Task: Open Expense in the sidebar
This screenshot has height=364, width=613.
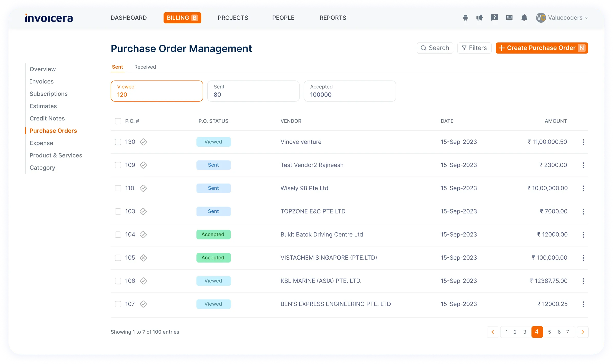Action: 41,143
